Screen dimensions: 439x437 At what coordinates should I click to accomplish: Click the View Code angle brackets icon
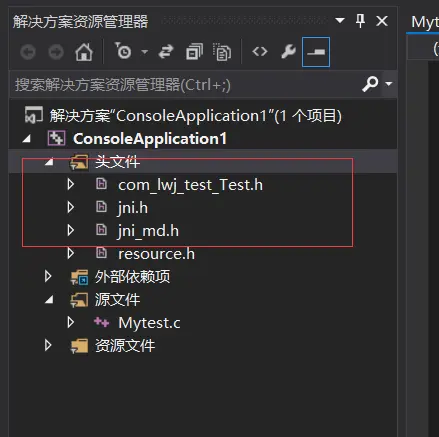tap(260, 52)
